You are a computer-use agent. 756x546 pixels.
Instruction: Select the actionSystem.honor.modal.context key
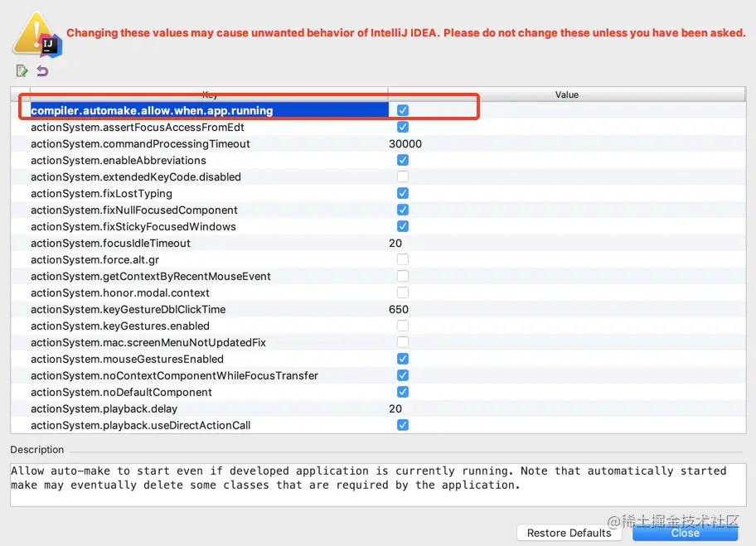click(x=120, y=292)
